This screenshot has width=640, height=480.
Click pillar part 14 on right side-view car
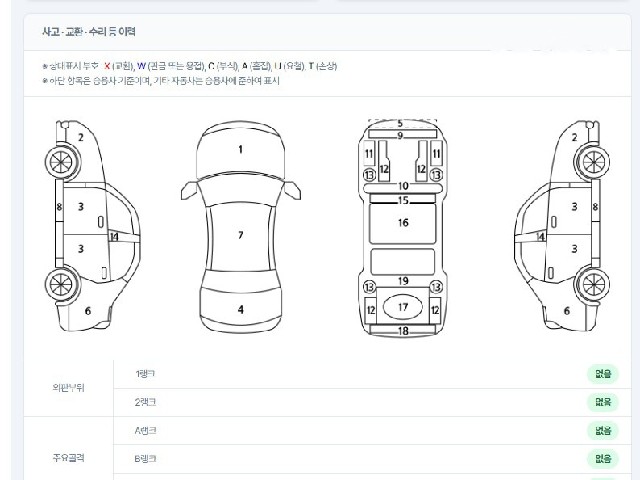pos(540,237)
